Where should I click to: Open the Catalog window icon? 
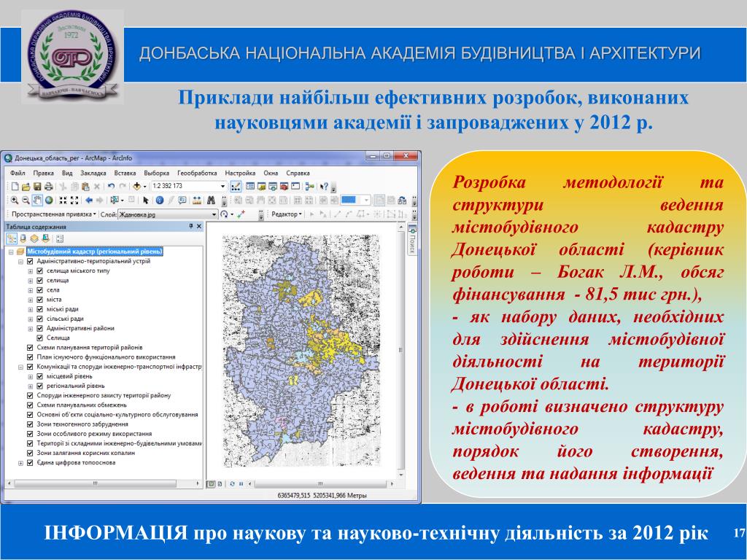point(262,186)
